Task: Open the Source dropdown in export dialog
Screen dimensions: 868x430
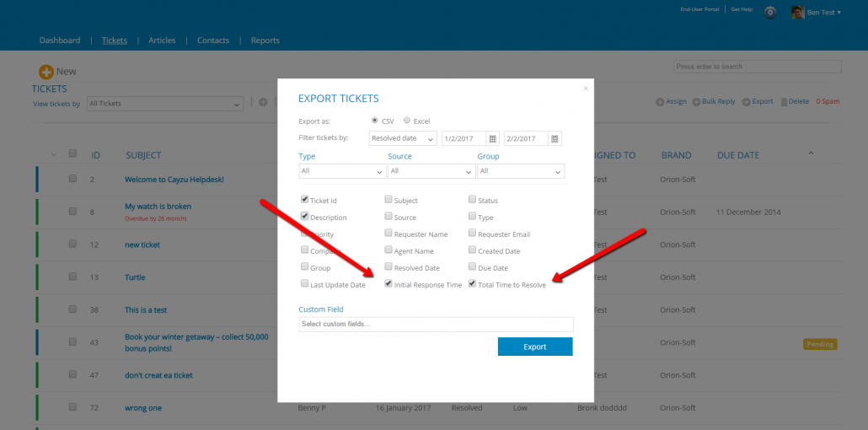Action: pos(431,171)
